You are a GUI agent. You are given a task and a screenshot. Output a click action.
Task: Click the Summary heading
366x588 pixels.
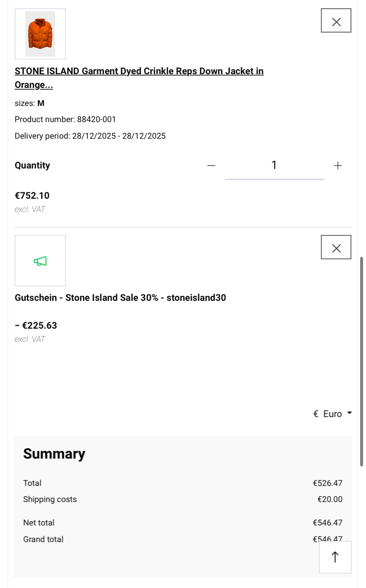point(54,454)
